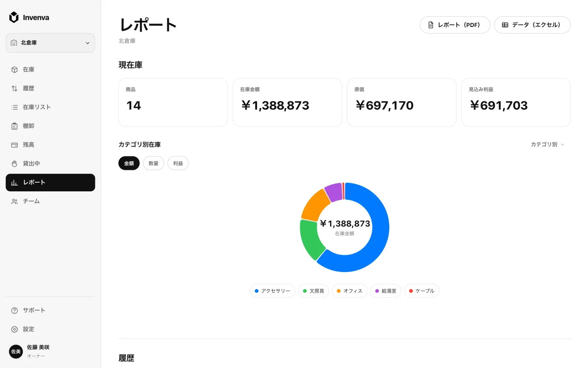Toggle the アクセサリー legend item
Screen dimensions: 588x368
point(273,291)
